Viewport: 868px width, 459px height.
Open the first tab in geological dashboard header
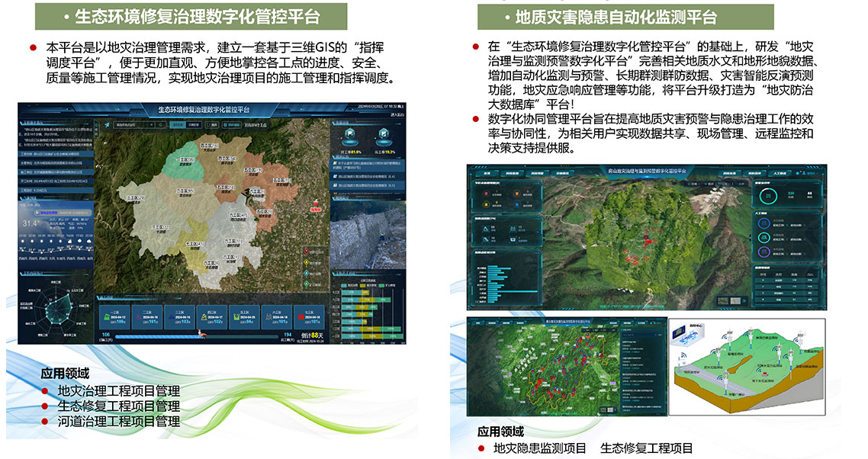[x=488, y=174]
